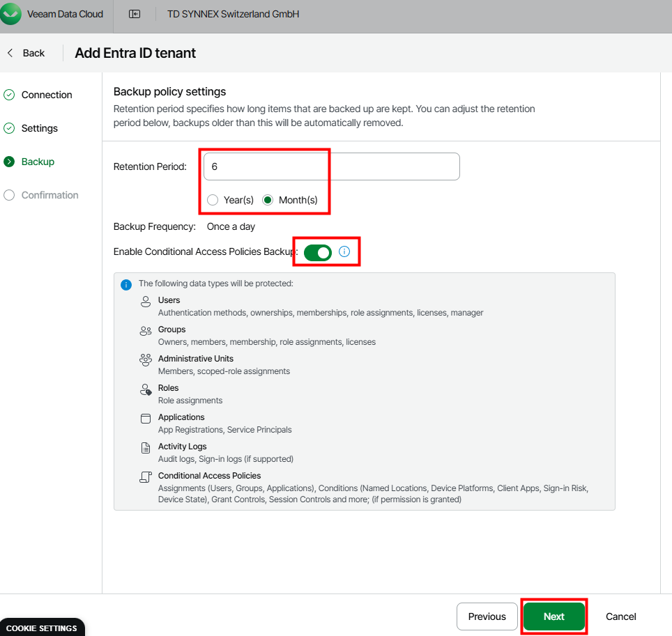Click the Conditional Access Policies scroll icon
672x636 pixels.
[146, 477]
